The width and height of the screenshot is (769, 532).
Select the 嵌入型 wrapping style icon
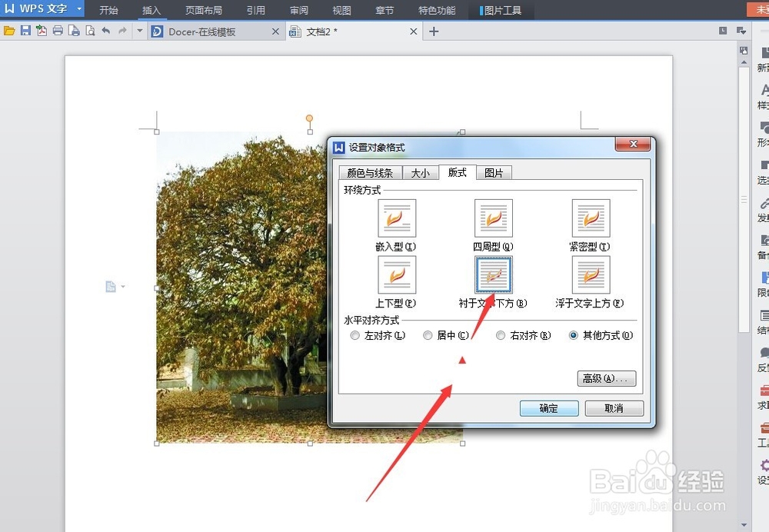397,218
